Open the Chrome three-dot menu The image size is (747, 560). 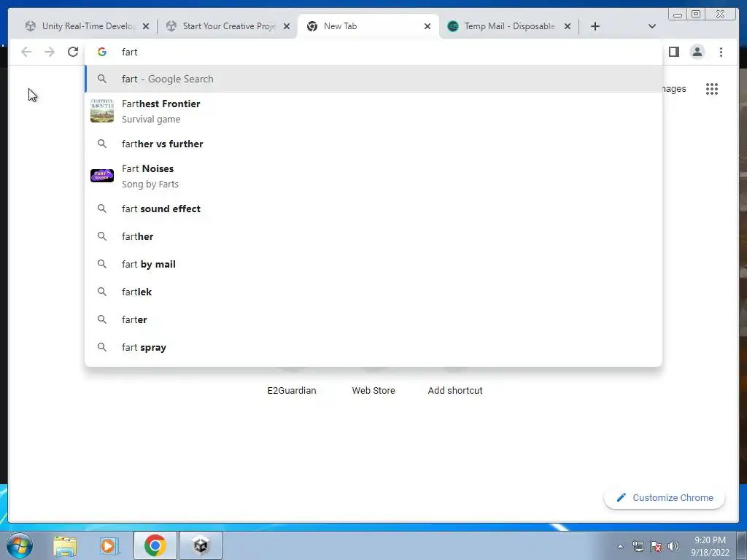[x=721, y=52]
